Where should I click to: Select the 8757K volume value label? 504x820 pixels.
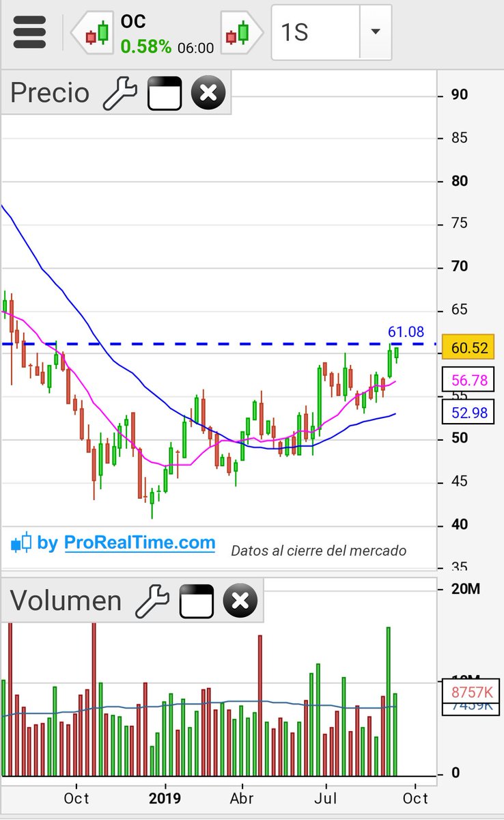(x=470, y=692)
